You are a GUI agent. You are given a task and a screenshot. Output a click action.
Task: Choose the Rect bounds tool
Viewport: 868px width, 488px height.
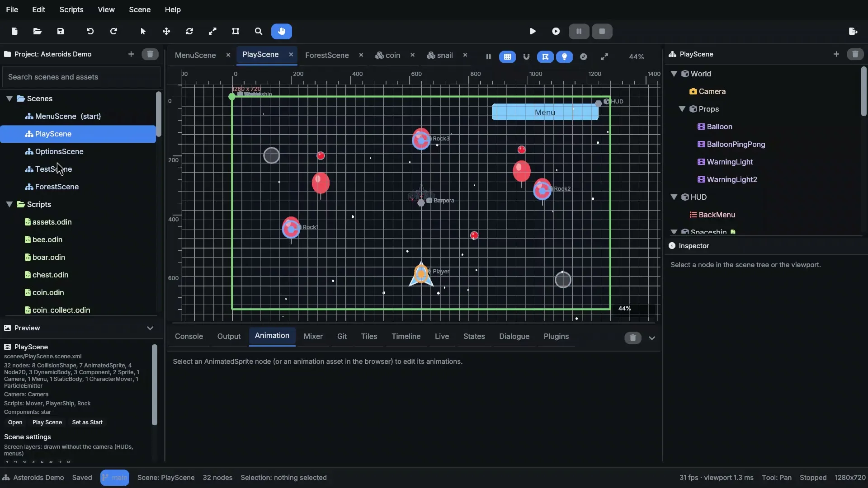pyautogui.click(x=236, y=31)
